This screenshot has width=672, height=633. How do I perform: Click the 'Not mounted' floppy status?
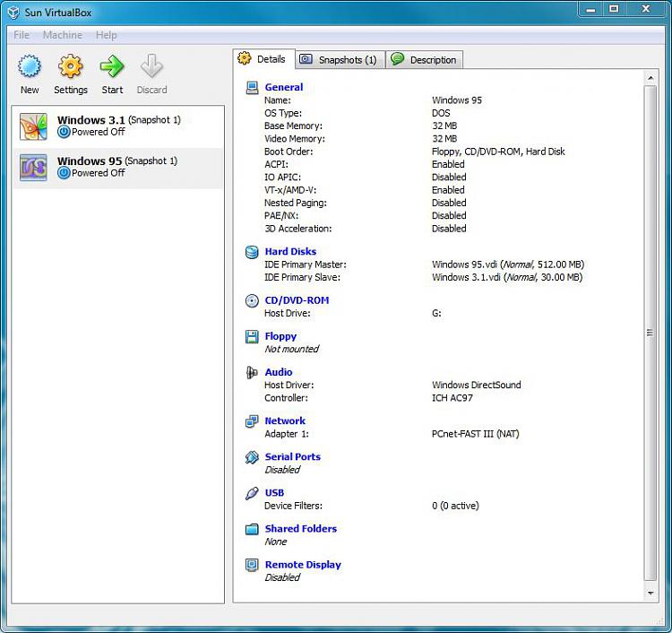click(x=292, y=349)
